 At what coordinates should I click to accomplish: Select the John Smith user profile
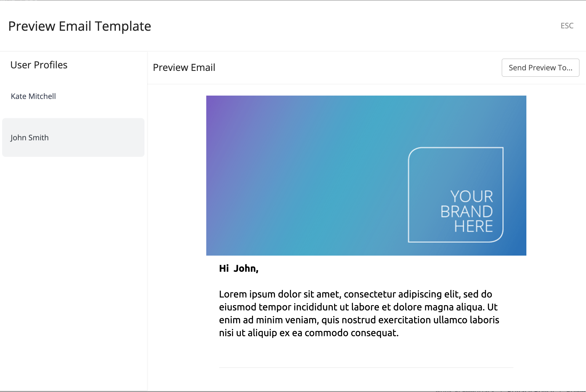click(x=73, y=137)
